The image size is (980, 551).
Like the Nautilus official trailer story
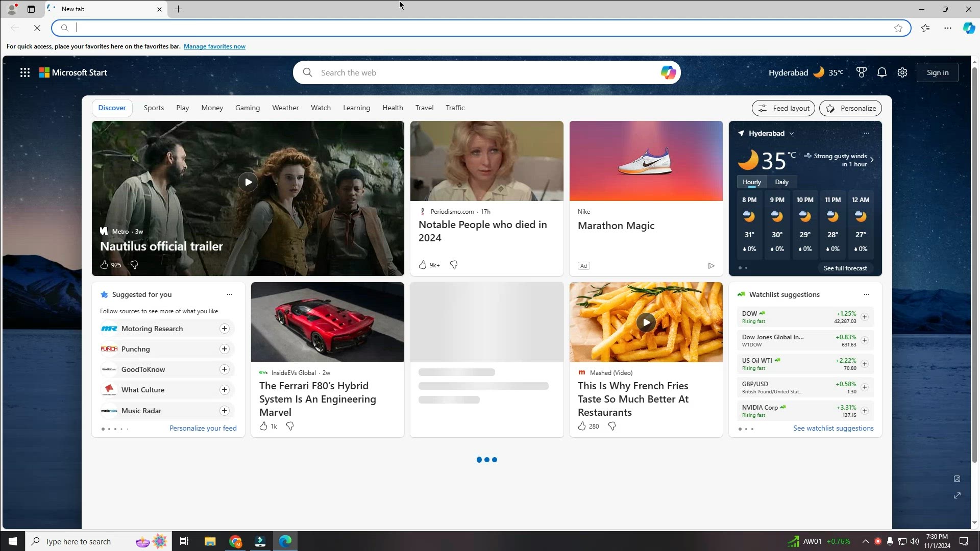104,265
